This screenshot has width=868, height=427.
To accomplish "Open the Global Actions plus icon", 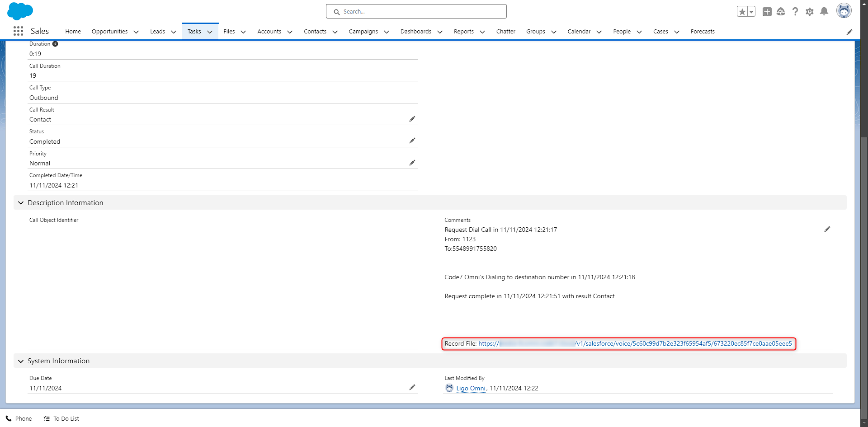I will click(767, 12).
